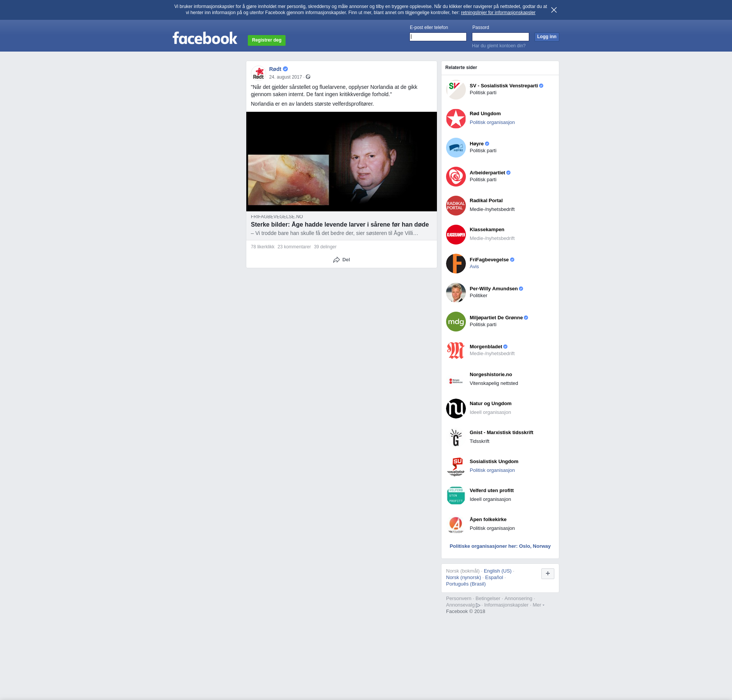Switch language to Português (Brasil)
The width and height of the screenshot is (732, 700).
pyautogui.click(x=466, y=584)
